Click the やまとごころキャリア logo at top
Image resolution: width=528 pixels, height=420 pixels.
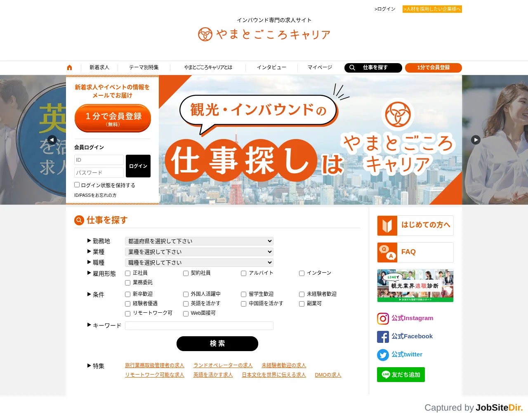pyautogui.click(x=264, y=34)
